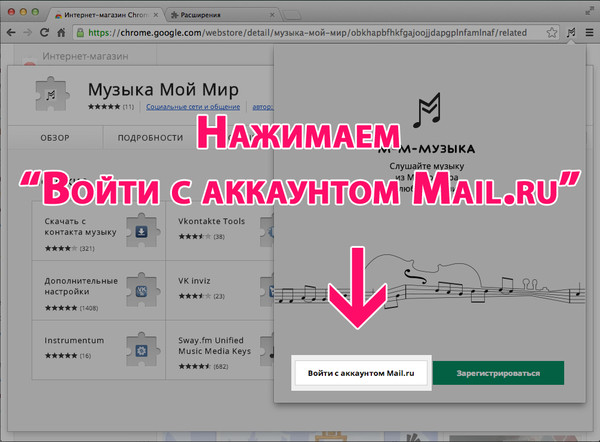This screenshot has width=600, height=442.
Task: Open VK inviz extension
Action: coord(194,281)
